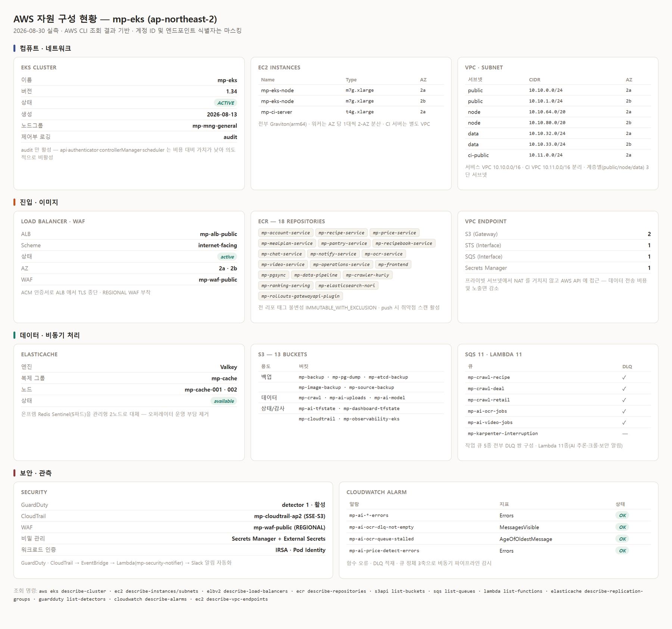Click the mp-account-service repository tag

pos(286,233)
